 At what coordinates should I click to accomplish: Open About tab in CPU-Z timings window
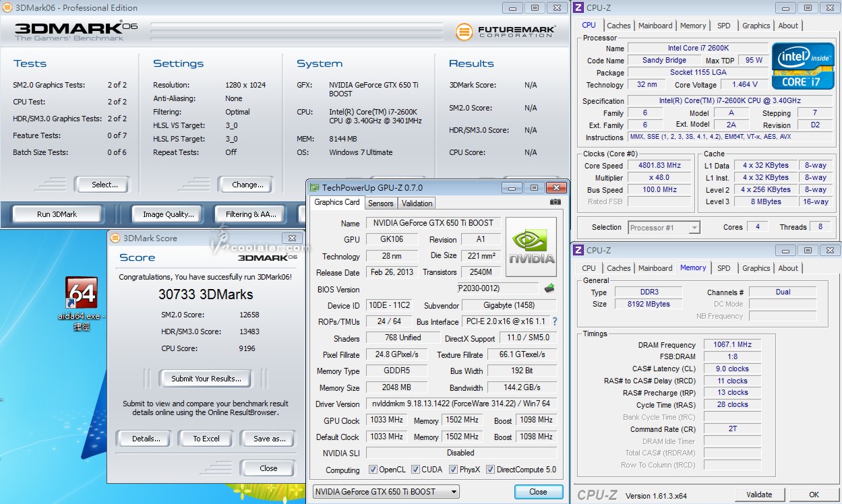[x=788, y=268]
